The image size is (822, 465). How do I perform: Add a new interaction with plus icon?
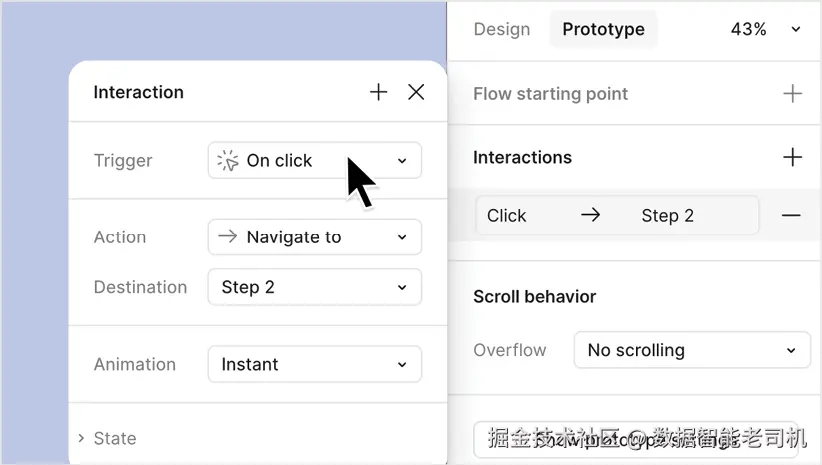click(792, 157)
